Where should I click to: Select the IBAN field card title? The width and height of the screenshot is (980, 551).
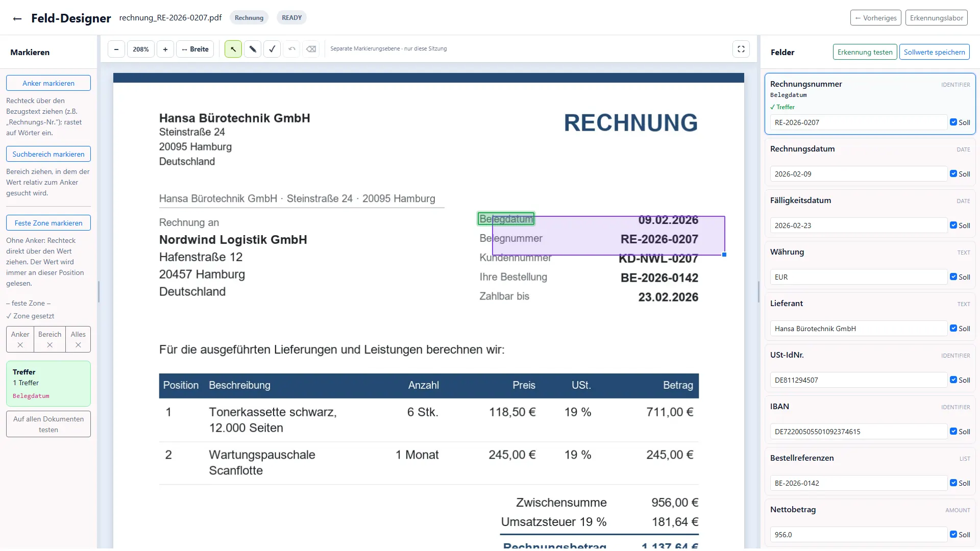[x=779, y=407]
